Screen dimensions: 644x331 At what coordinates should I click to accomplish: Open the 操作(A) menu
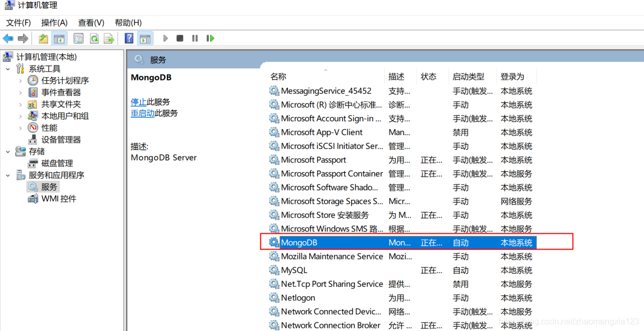tap(55, 23)
